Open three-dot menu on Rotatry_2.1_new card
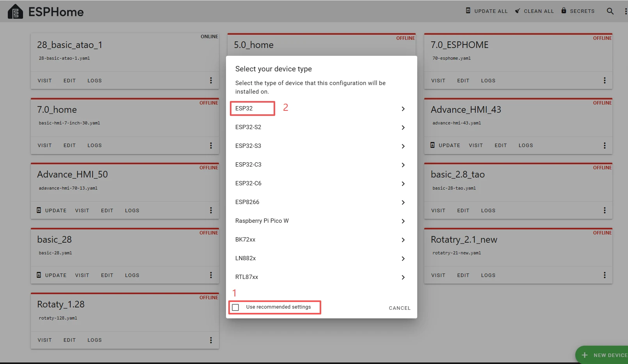Viewport: 628px width, 364px height. click(x=605, y=275)
